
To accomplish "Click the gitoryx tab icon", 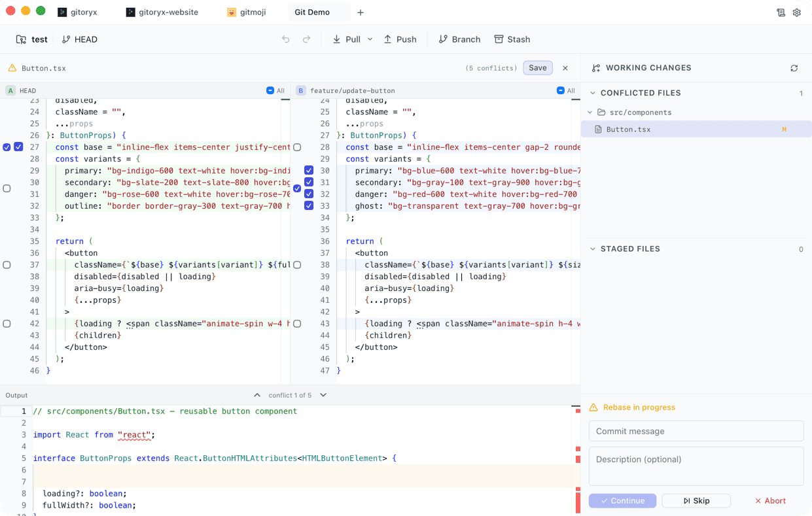I will pyautogui.click(x=62, y=12).
